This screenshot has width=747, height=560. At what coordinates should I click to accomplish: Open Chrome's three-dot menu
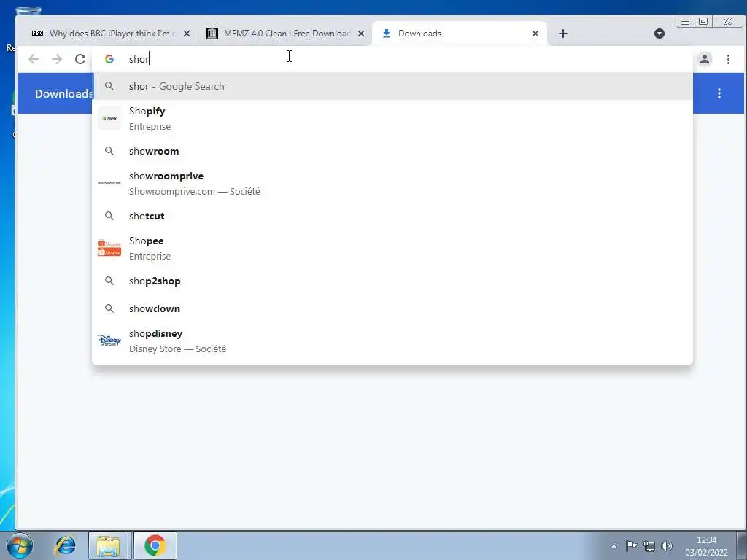point(728,59)
